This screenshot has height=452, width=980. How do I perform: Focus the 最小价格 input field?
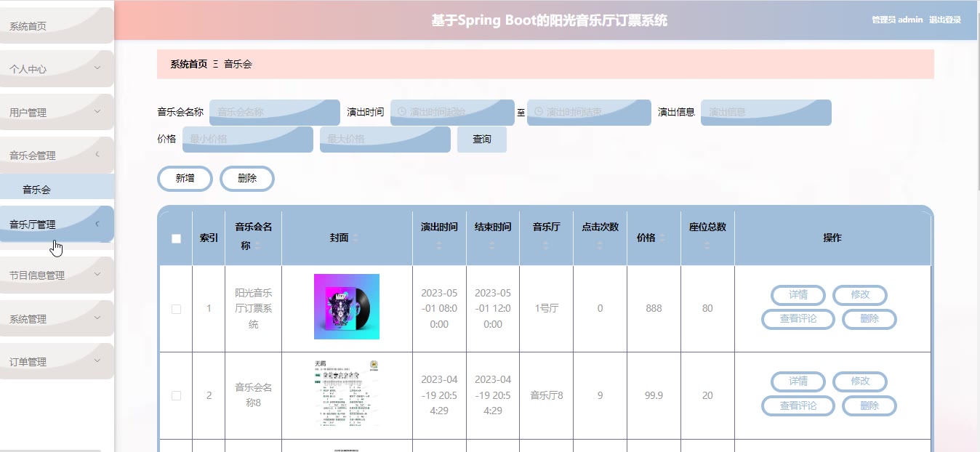[248, 140]
